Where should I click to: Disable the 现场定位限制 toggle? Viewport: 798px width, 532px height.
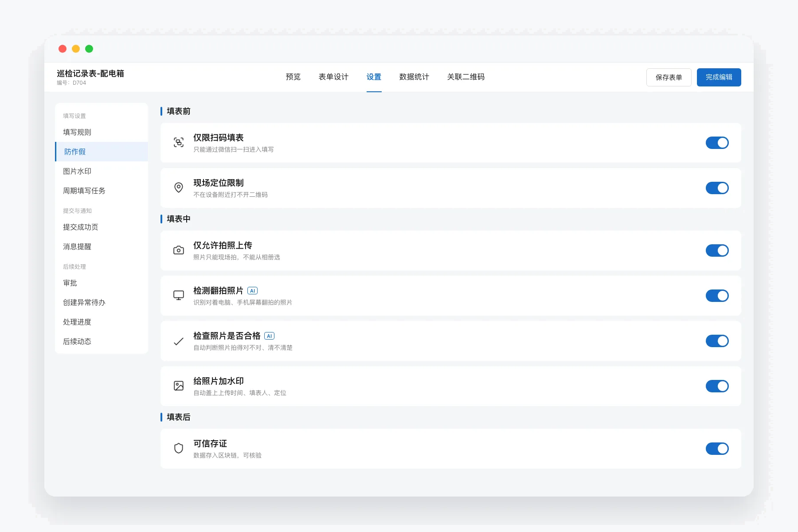click(717, 188)
